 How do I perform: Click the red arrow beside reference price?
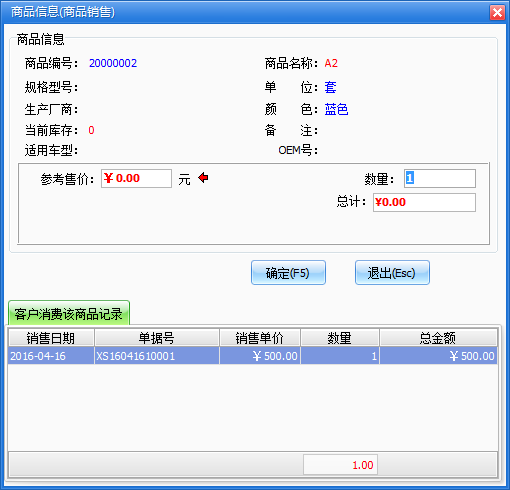tap(203, 178)
